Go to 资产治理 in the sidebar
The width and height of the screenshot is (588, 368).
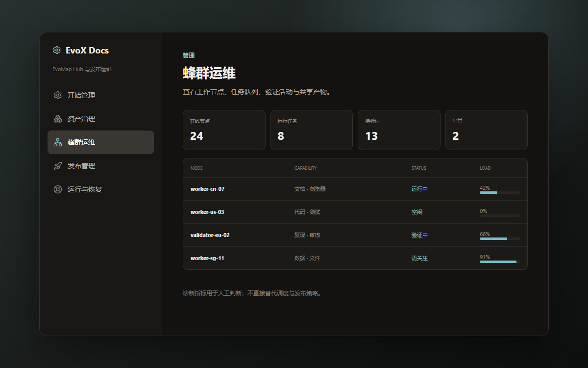coord(100,119)
